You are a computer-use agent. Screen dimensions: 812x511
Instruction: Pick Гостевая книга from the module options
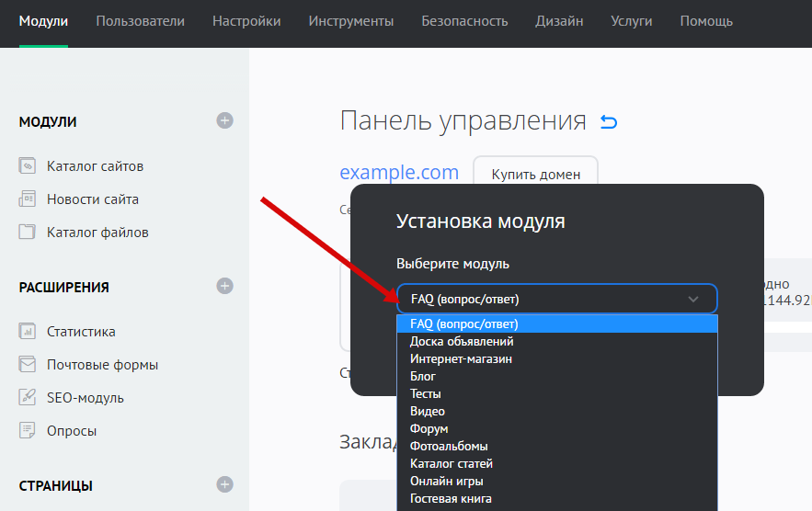pos(451,498)
